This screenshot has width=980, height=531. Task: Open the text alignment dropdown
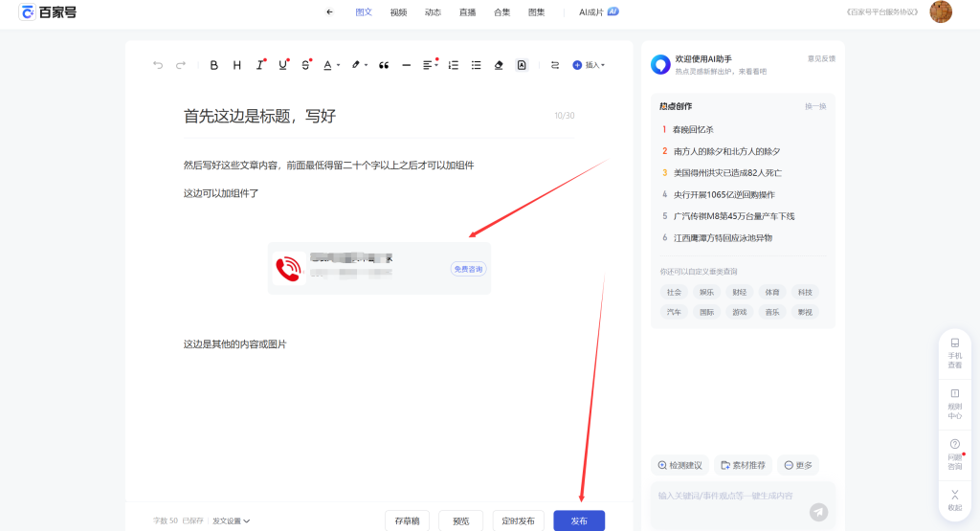pyautogui.click(x=431, y=65)
